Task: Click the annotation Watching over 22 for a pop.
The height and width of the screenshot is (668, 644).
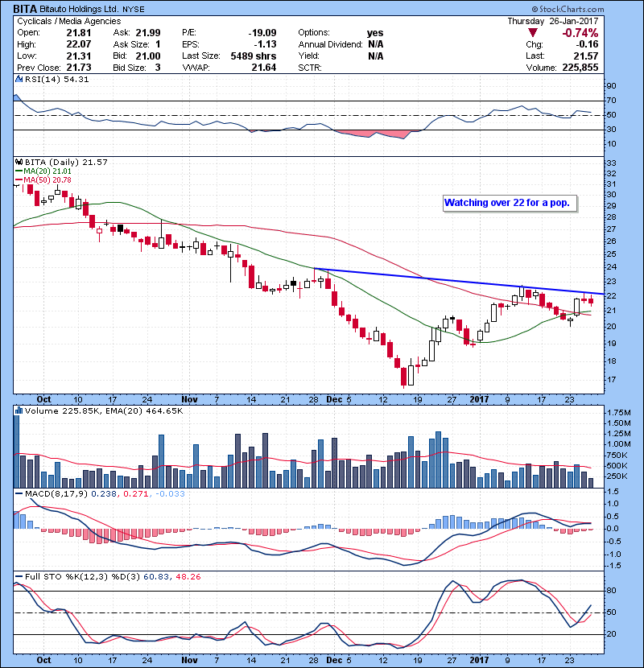Action: click(x=507, y=202)
